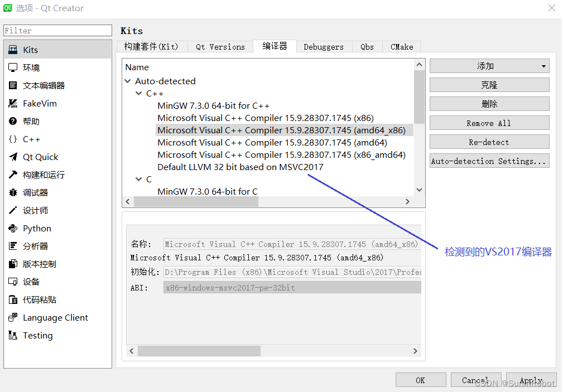The image size is (563, 392).
Task: Open the 帮助 question mark icon
Action: tap(13, 122)
